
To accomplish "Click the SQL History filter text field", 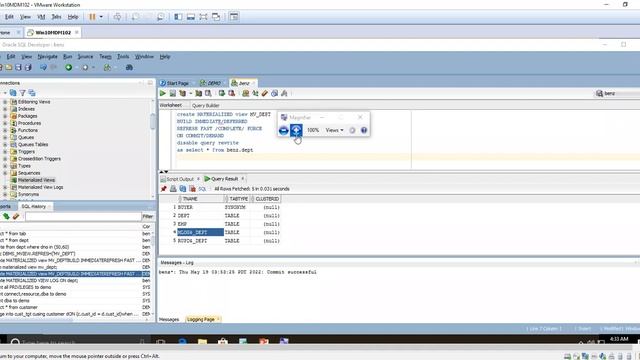I will coord(83,216).
